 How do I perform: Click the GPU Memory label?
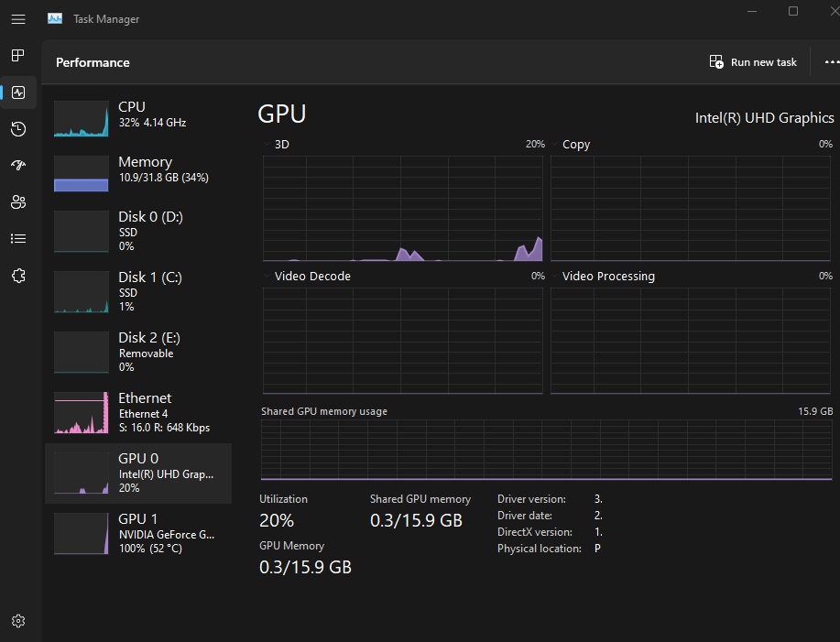(x=292, y=546)
